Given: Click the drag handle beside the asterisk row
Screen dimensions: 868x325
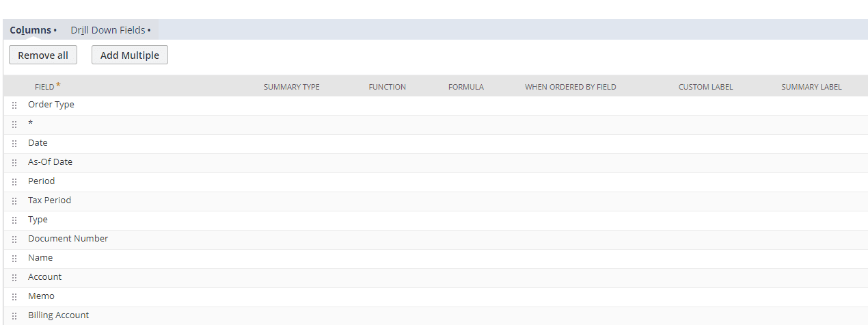Looking at the screenshot, I should (x=14, y=125).
